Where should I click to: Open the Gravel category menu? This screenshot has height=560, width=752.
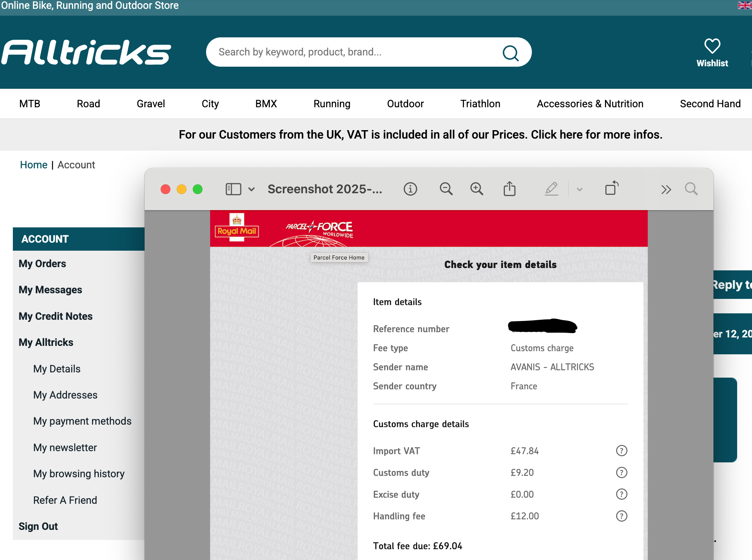point(151,104)
